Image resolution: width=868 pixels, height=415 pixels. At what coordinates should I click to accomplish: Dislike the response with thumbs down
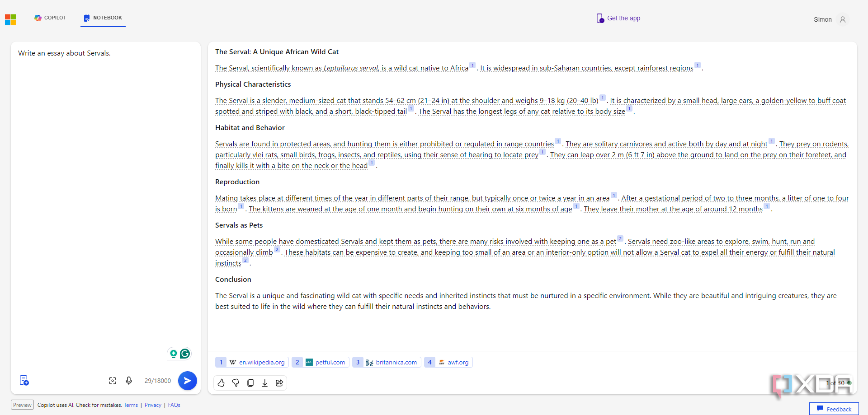coord(236,383)
